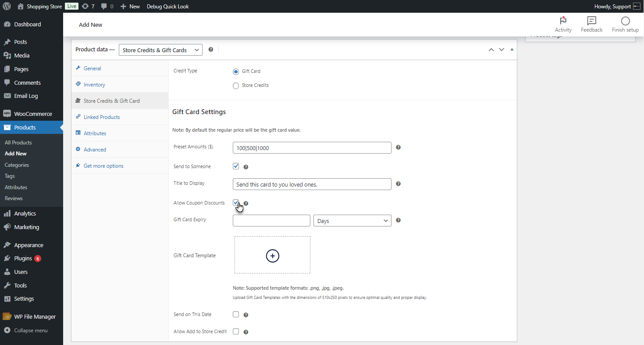644x345 pixels.
Task: Select the Gift Card radio button
Action: click(236, 72)
